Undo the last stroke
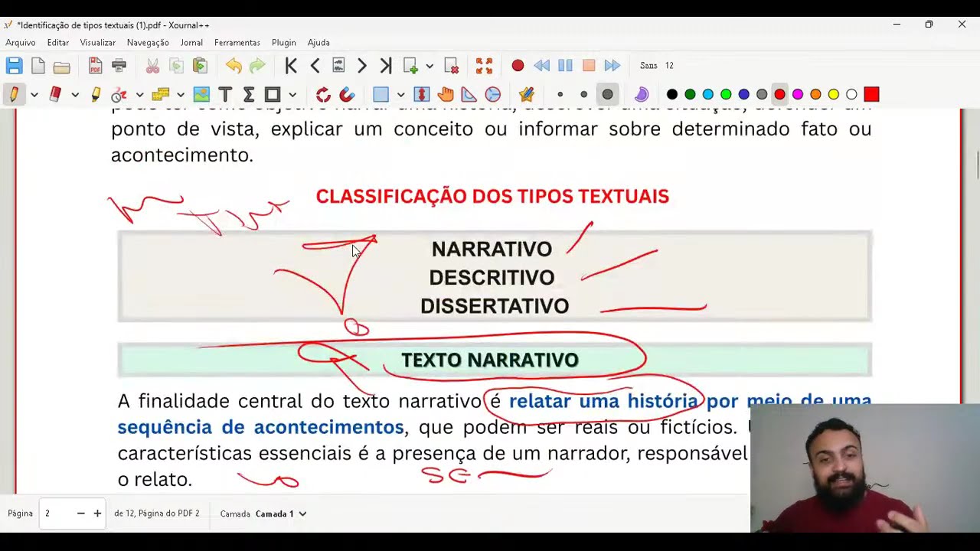This screenshot has width=980, height=551. pyautogui.click(x=234, y=66)
